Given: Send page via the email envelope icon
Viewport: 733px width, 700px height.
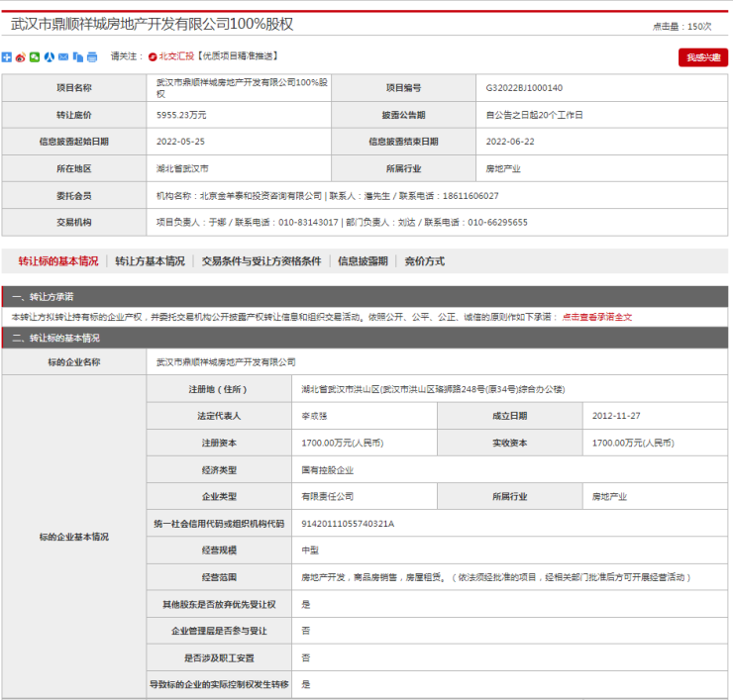Looking at the screenshot, I should pos(63,57).
